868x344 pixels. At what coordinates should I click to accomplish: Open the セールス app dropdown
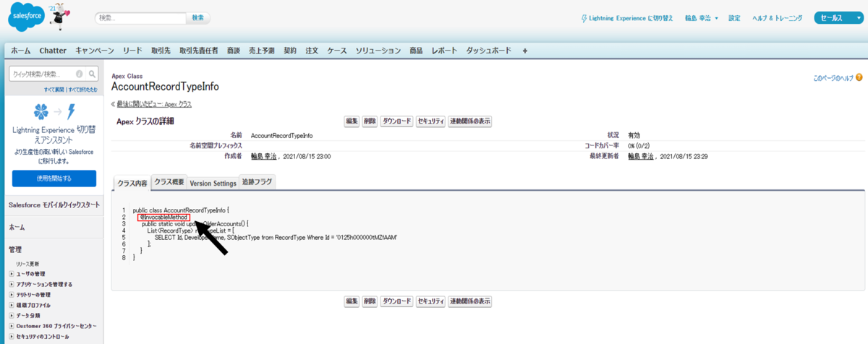point(838,18)
